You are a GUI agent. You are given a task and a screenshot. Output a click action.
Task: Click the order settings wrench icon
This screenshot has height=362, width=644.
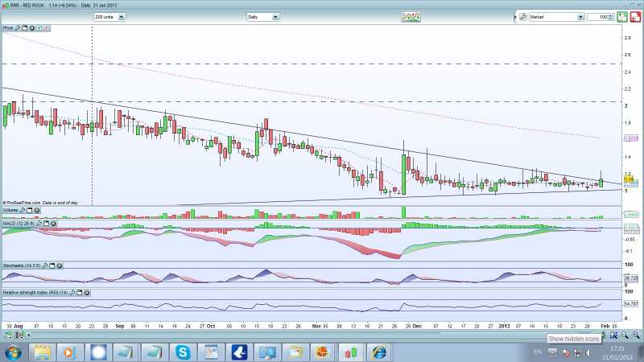pyautogui.click(x=522, y=16)
